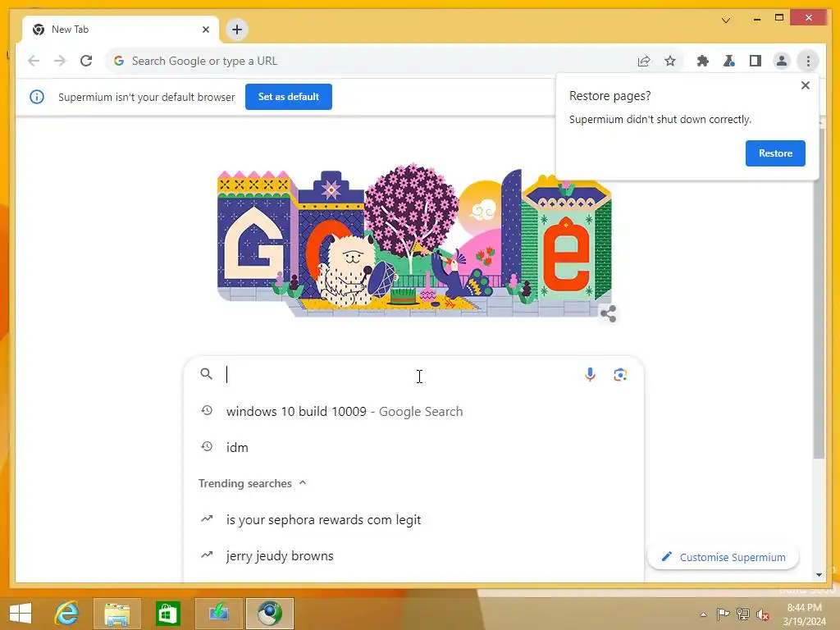Select the New Tab tab
Viewport: 840px width, 630px height.
(x=121, y=30)
